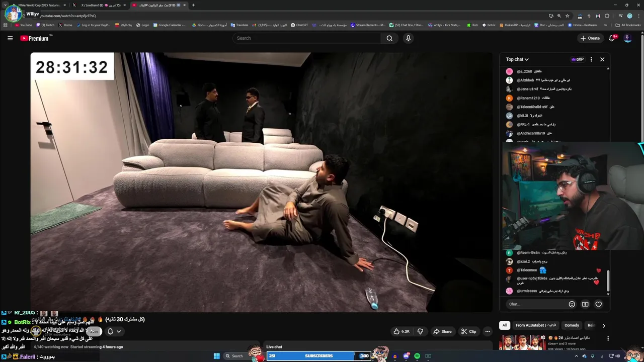Open the first related video thumbnail

[x=522, y=342]
